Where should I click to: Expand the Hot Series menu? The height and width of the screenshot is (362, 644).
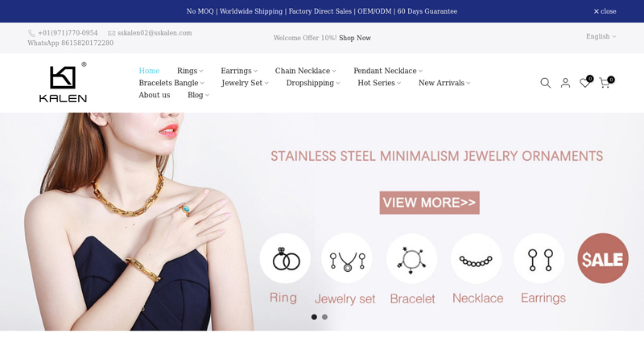click(379, 83)
